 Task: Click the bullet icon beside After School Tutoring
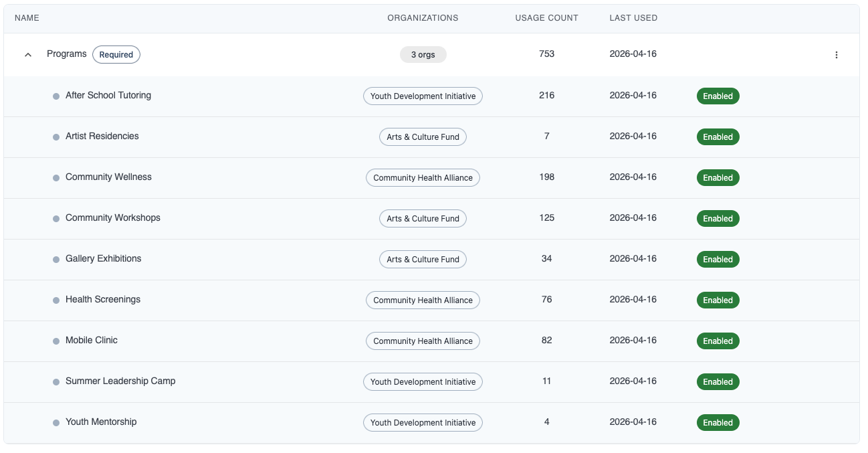click(56, 96)
